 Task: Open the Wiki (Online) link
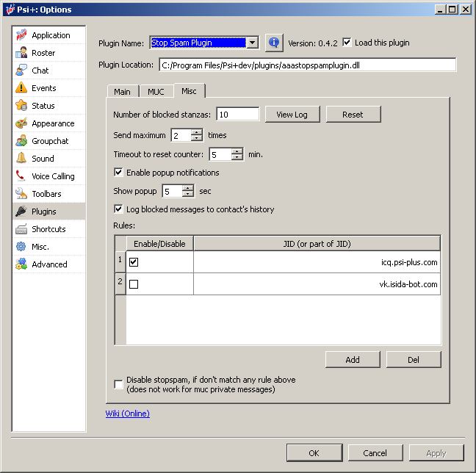[x=128, y=414]
